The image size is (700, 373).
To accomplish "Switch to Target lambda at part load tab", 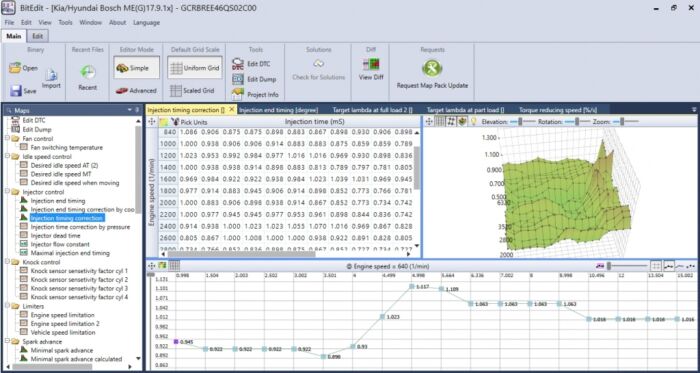I will (465, 110).
